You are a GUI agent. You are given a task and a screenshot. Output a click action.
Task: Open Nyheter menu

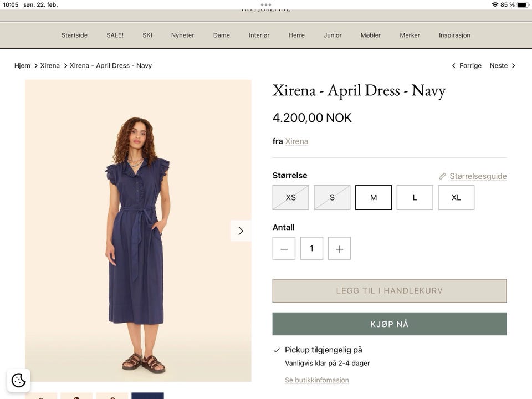(182, 35)
